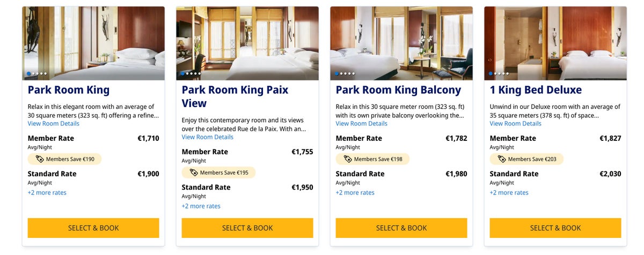Open View Room Details for Paix View room
Image resolution: width=644 pixels, height=255 pixels.
click(x=208, y=137)
